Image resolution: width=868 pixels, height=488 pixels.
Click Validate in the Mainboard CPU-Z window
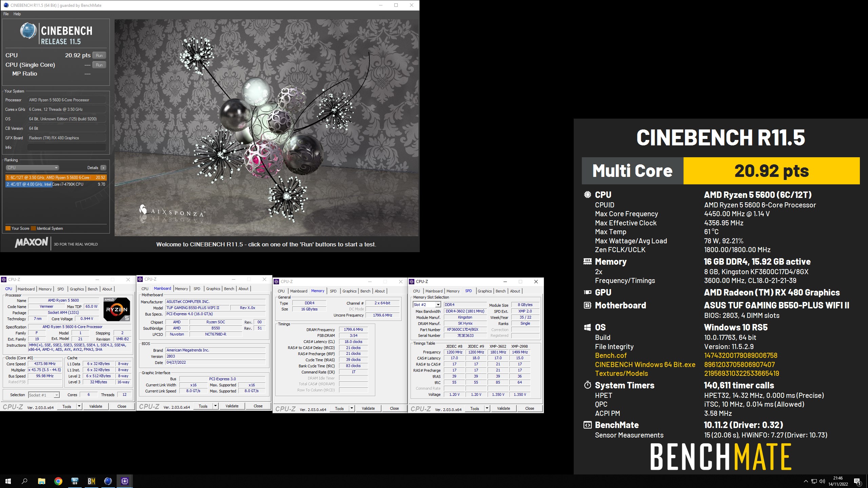pos(232,406)
